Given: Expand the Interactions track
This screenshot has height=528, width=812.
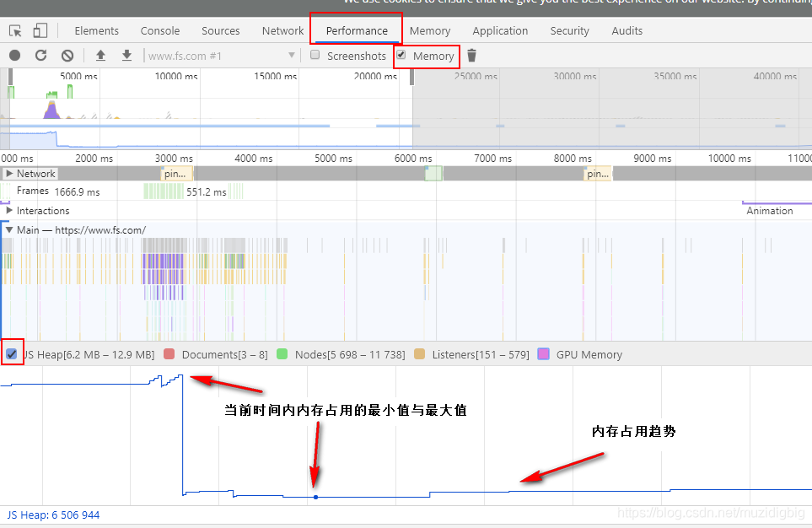Looking at the screenshot, I should point(8,210).
